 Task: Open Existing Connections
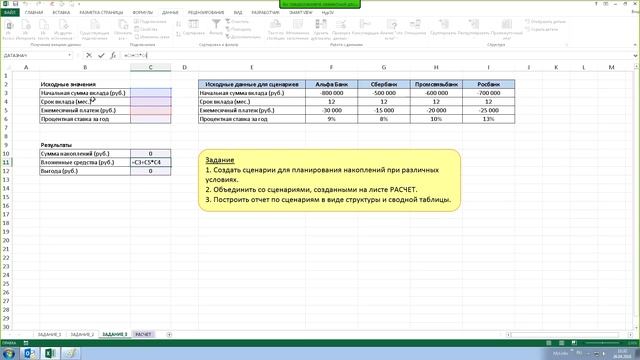(x=94, y=29)
